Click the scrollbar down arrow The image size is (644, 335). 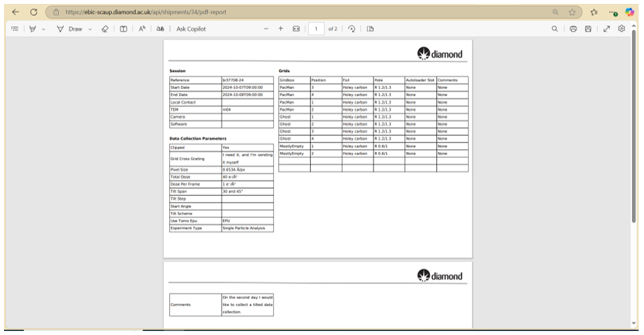pyautogui.click(x=634, y=324)
